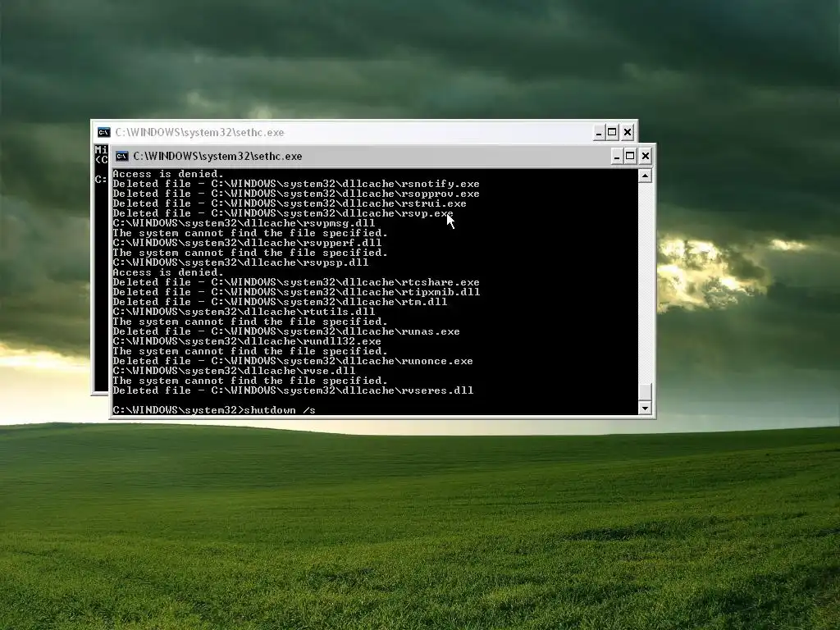Viewport: 840px width, 630px height.
Task: Click the scrollbar thumb in front console
Action: pyautogui.click(x=645, y=391)
